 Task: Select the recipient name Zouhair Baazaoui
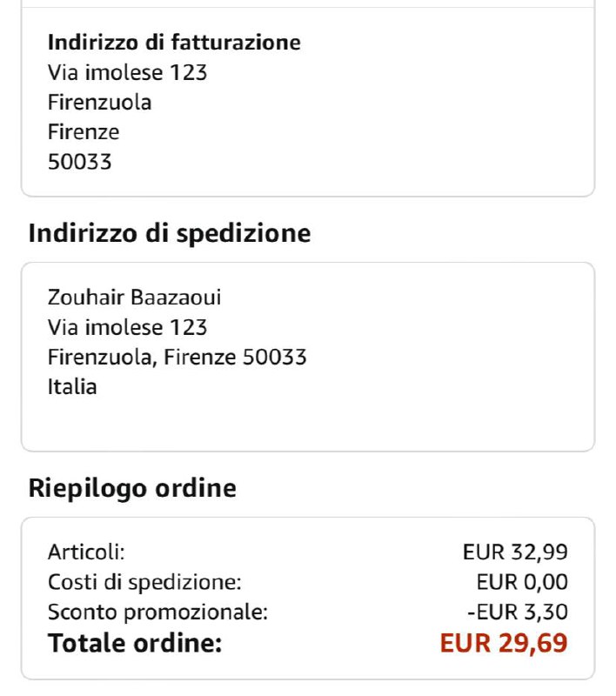[134, 298]
